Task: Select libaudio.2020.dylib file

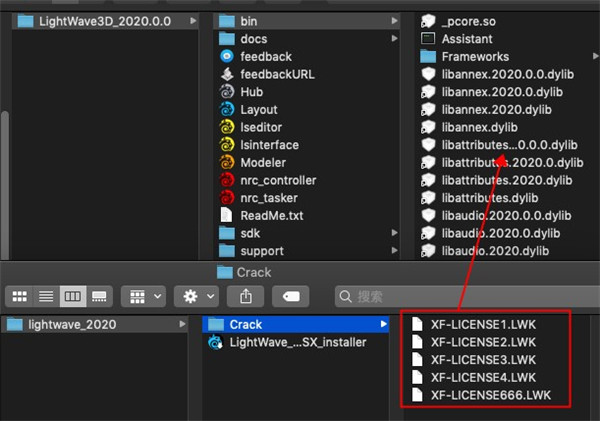Action: click(x=485, y=251)
